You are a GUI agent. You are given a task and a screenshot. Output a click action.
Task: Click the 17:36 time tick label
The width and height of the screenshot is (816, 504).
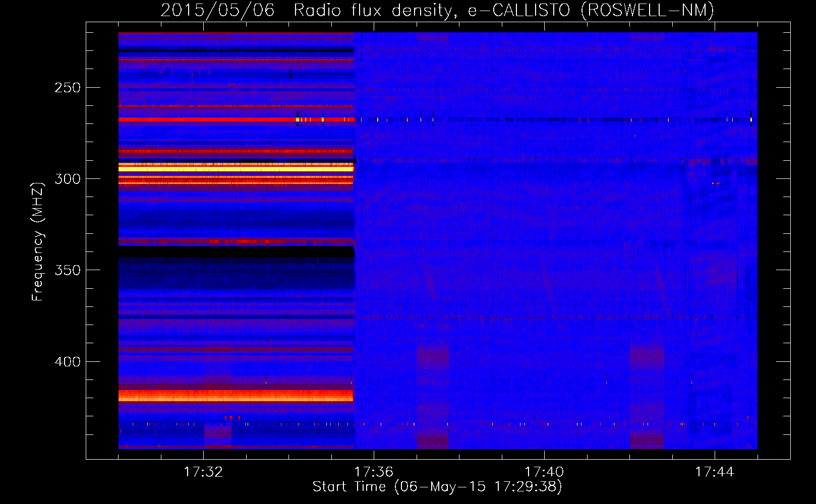(x=374, y=472)
